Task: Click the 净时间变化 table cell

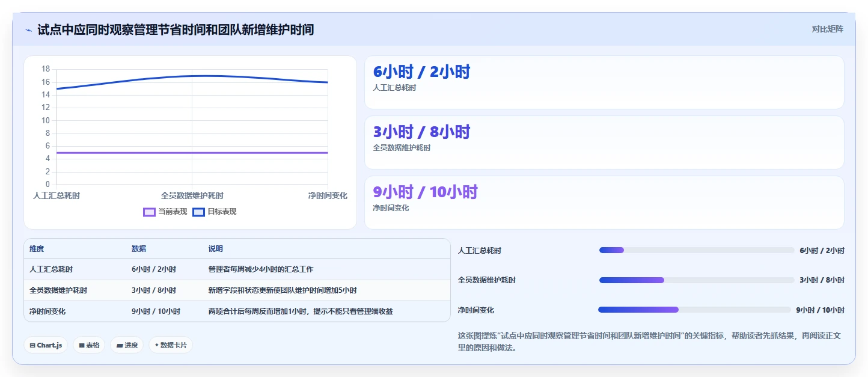Action: pos(47,311)
